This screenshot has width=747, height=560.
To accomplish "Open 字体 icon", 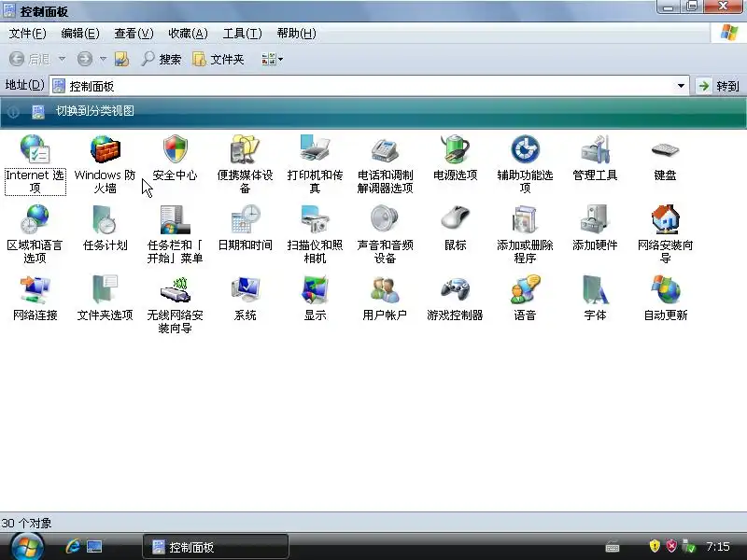I will click(x=595, y=289).
